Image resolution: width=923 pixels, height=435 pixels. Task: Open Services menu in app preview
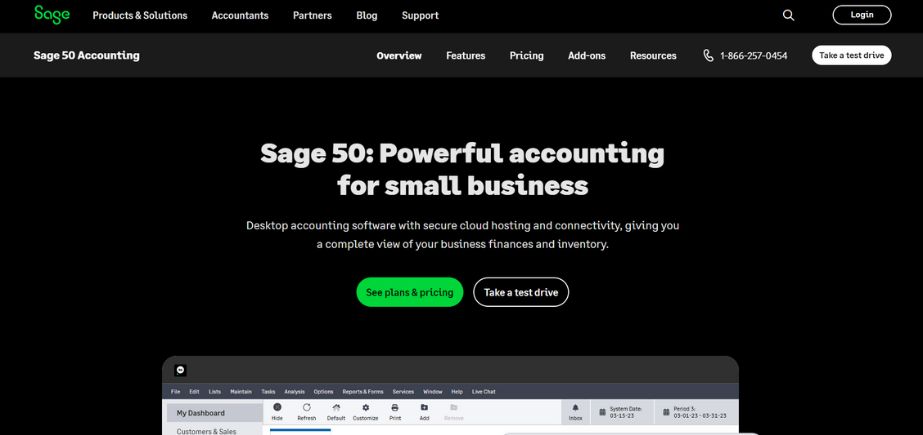click(x=403, y=391)
